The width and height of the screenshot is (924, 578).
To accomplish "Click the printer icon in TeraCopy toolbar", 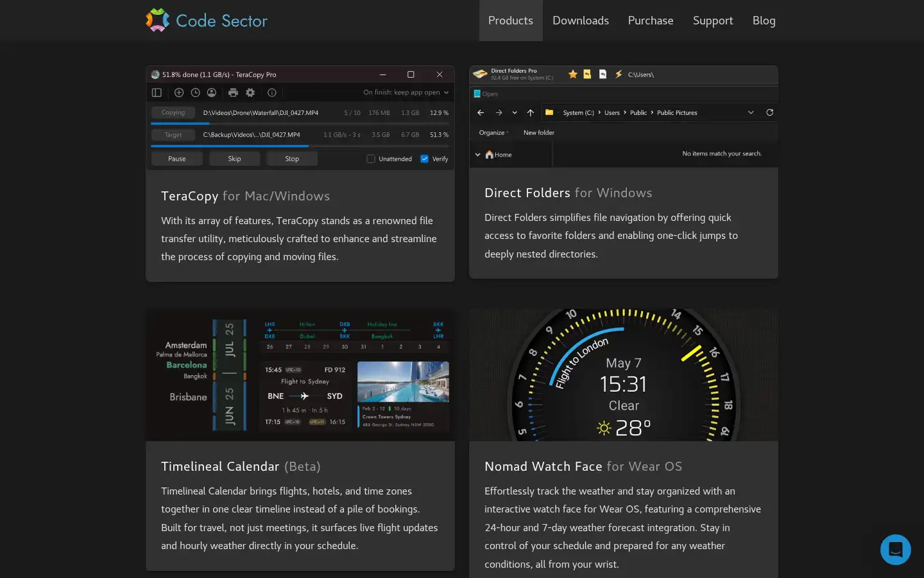I will pos(233,92).
